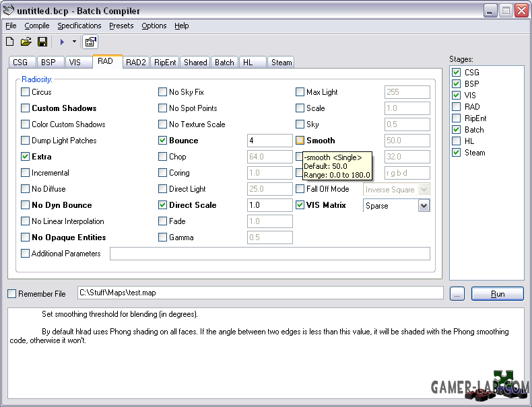Viewport: 532px width, 407px height.
Task: Click the New file toolbar icon
Action: (x=10, y=42)
